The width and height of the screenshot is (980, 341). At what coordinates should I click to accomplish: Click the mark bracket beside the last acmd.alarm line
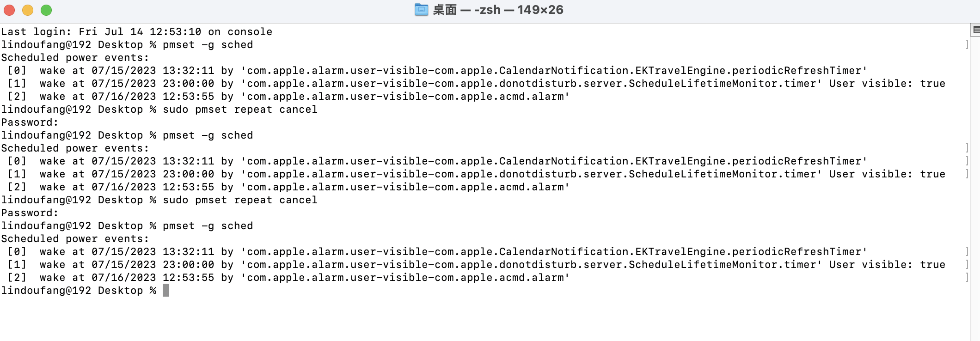pos(967,277)
